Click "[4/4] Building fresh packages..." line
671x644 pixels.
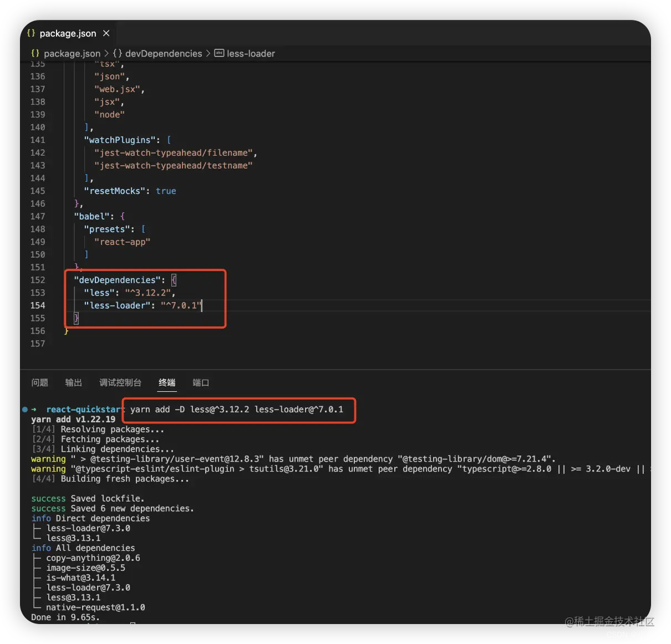[110, 479]
